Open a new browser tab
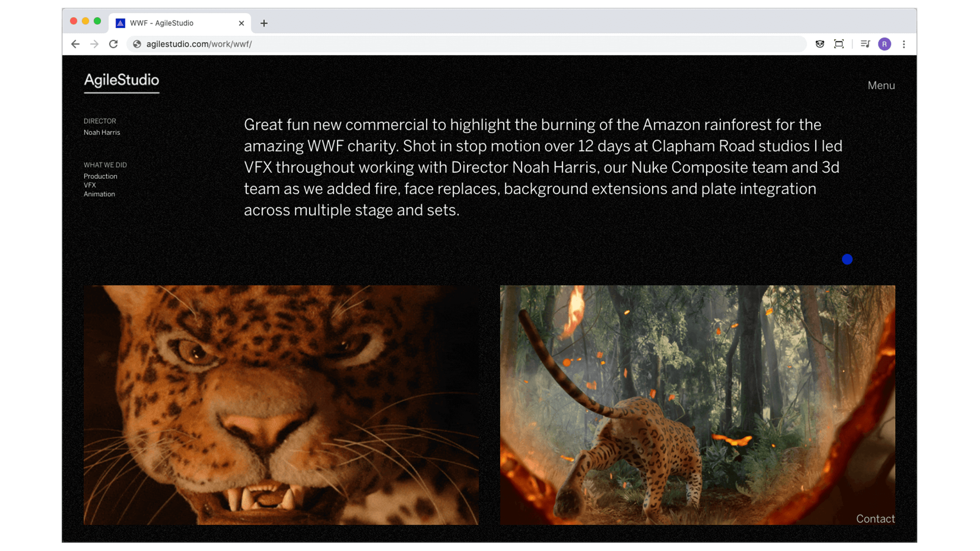Screen dimensions: 980x551 [264, 23]
